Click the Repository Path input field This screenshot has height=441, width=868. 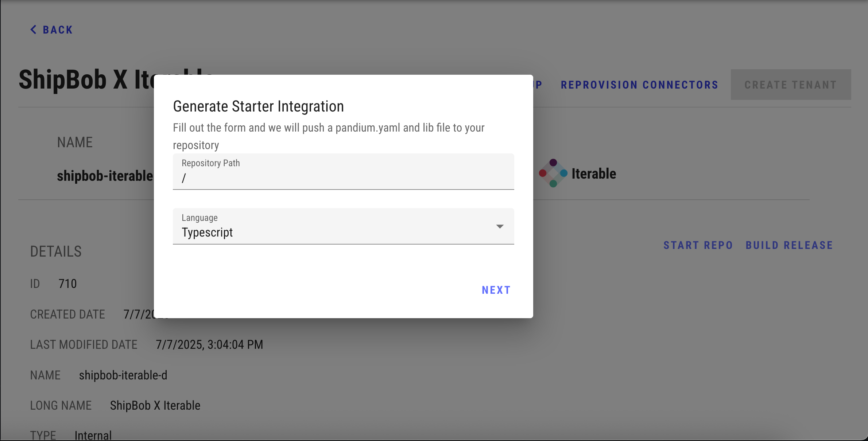343,178
